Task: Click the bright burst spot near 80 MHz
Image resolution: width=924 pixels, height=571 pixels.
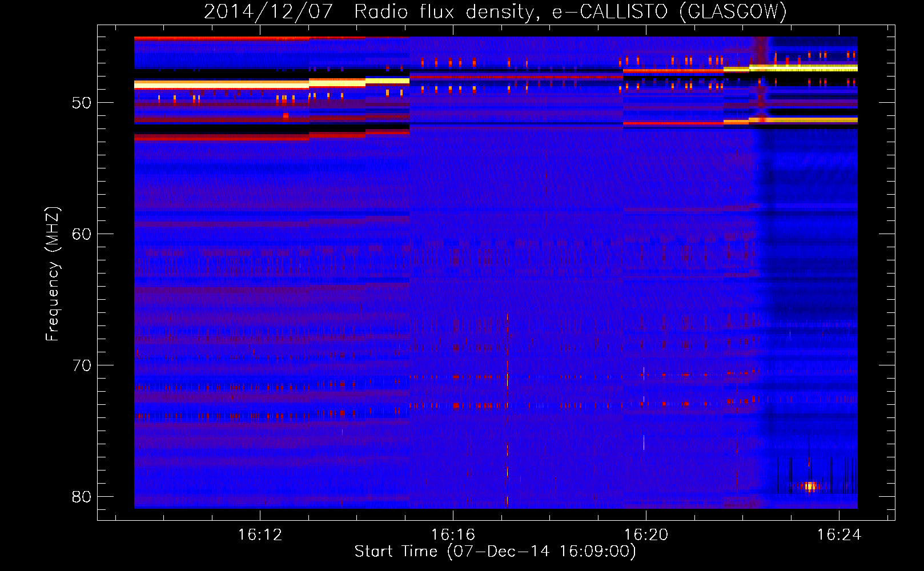Action: 810,486
